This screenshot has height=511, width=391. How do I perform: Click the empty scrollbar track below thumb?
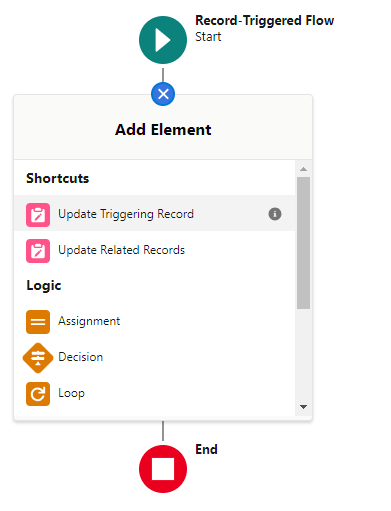[303, 355]
